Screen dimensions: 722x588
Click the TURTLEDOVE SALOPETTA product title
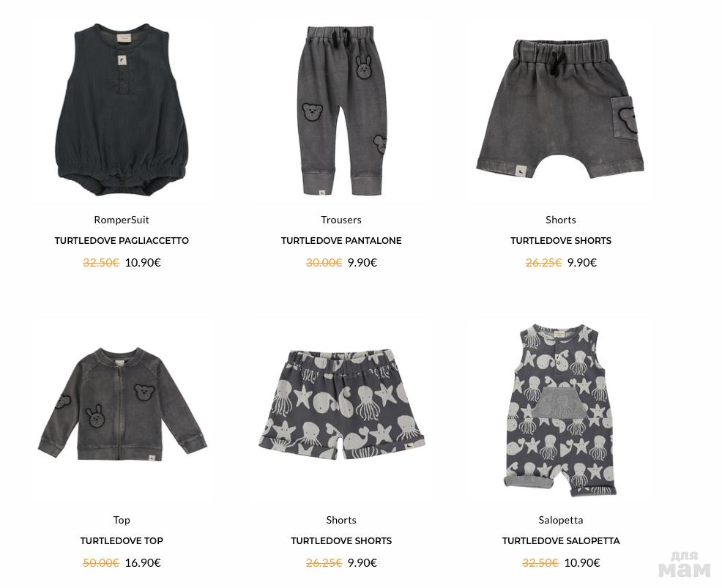(561, 541)
